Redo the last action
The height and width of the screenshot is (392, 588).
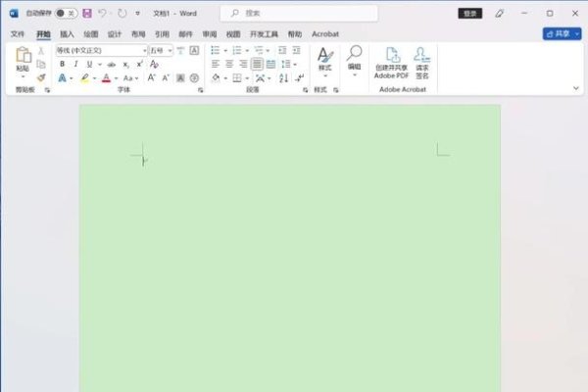coord(122,14)
